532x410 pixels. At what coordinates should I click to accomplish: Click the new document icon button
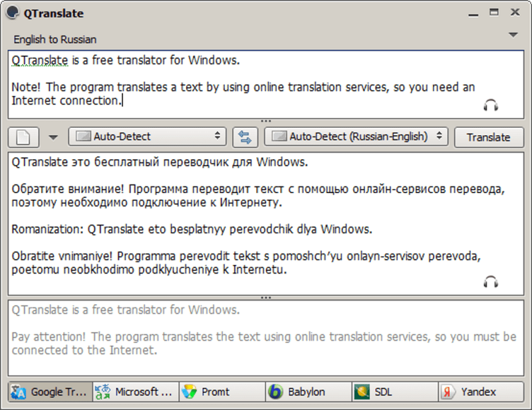(23, 137)
